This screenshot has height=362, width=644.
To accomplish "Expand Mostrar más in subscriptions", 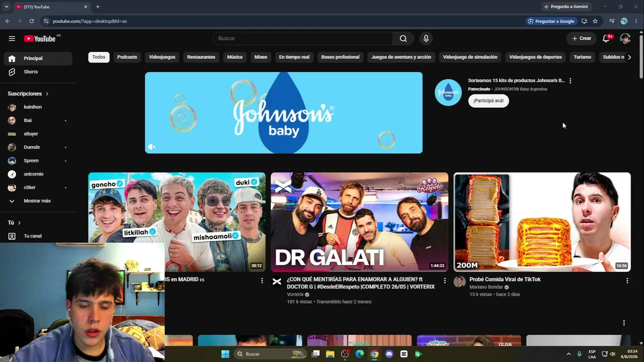I will pyautogui.click(x=38, y=201).
